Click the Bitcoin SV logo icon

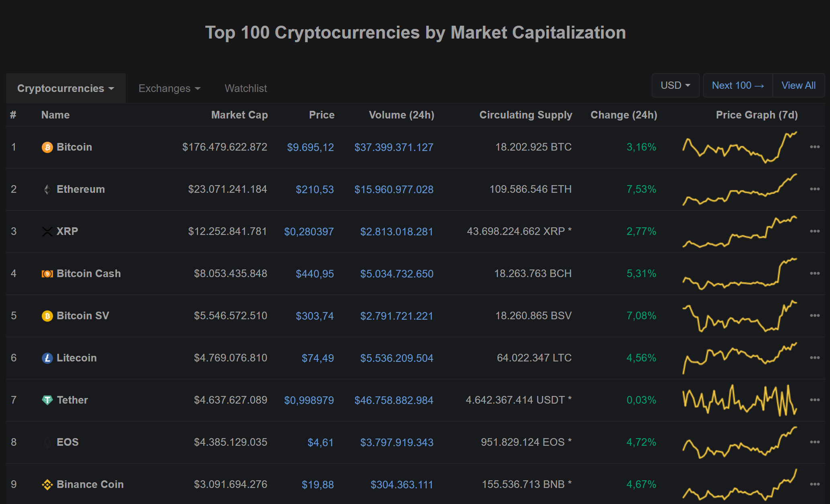click(47, 316)
